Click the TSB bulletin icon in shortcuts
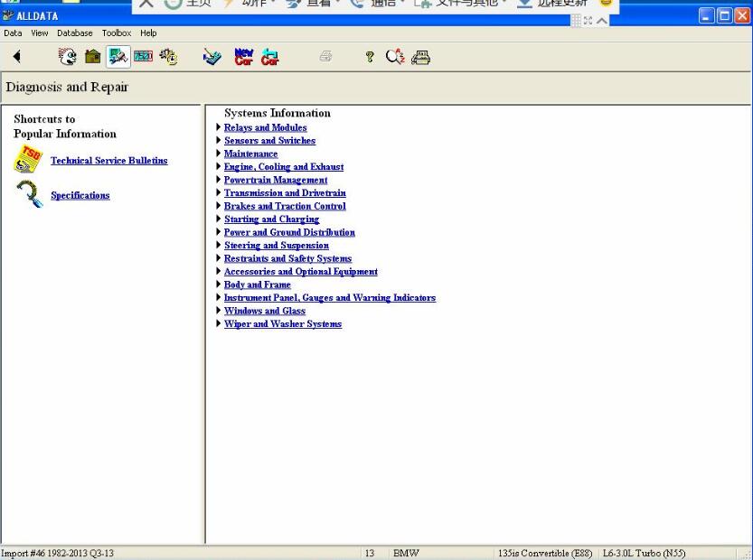This screenshot has width=753, height=560. (28, 160)
